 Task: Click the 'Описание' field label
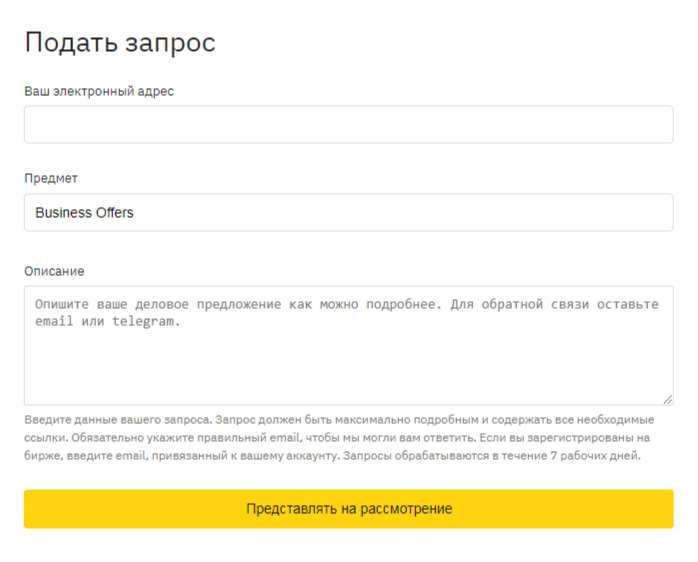pos(54,271)
